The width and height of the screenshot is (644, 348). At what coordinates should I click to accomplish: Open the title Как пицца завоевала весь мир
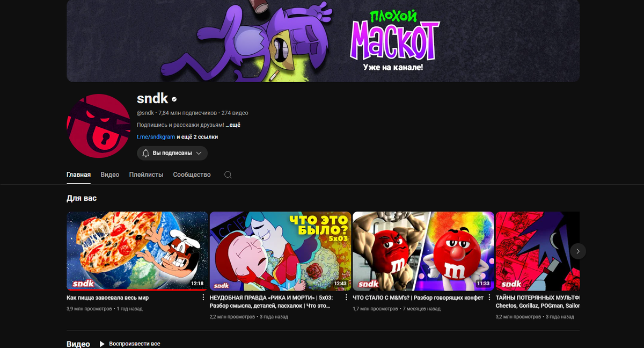[107, 298]
